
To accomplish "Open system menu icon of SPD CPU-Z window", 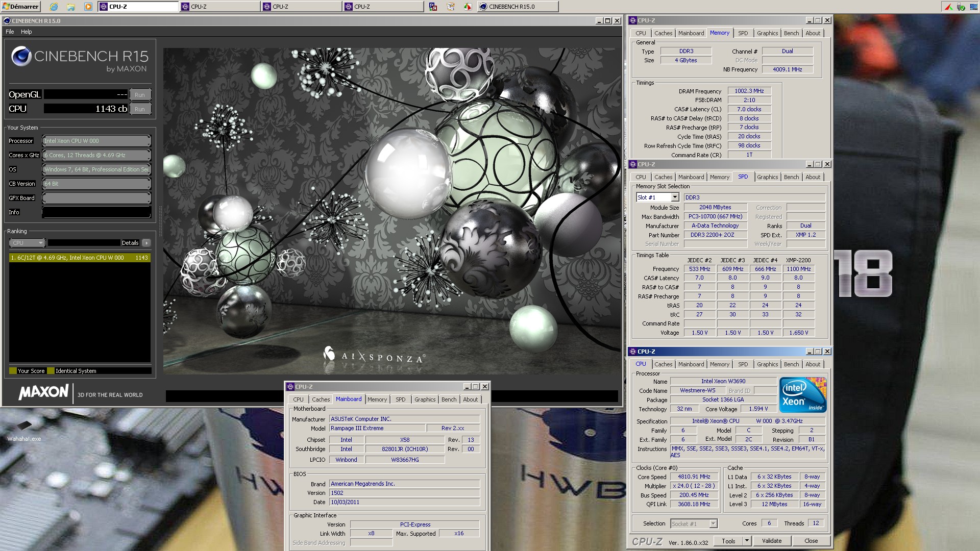I will (633, 164).
